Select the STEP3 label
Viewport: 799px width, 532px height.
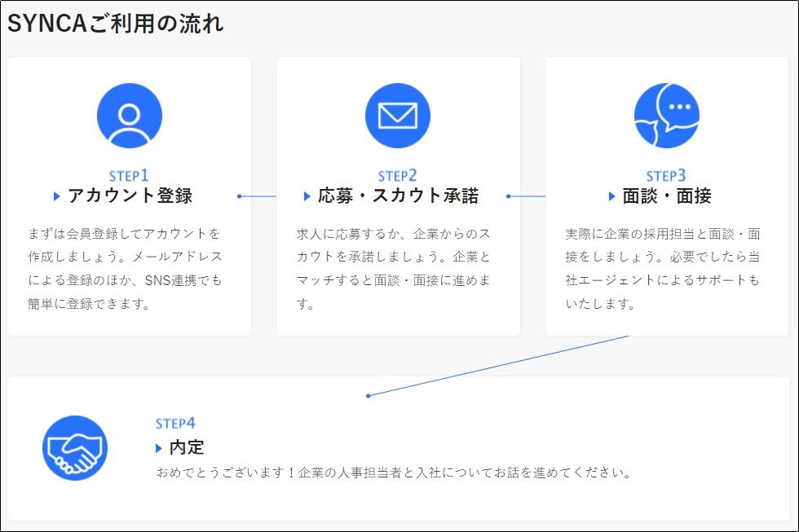tap(666, 176)
